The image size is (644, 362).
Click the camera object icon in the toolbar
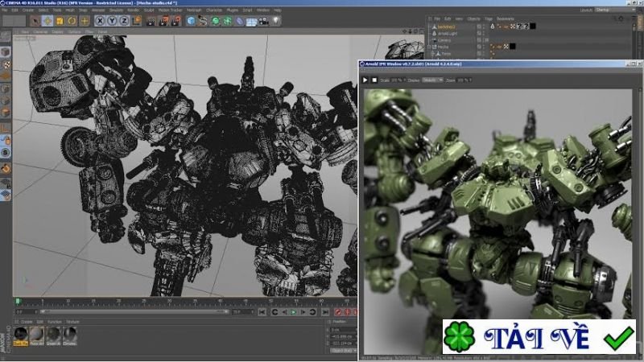(x=262, y=20)
